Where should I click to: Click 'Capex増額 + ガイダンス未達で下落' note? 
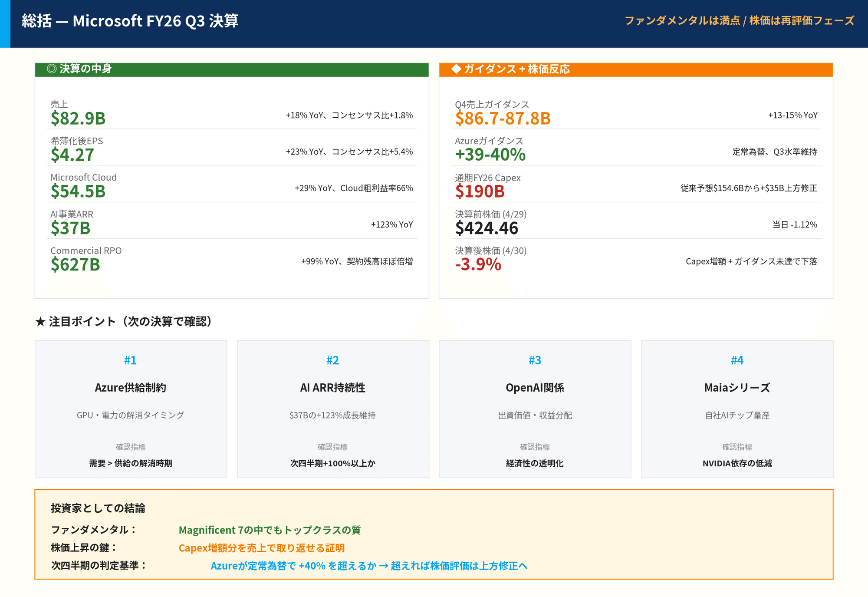(x=751, y=261)
